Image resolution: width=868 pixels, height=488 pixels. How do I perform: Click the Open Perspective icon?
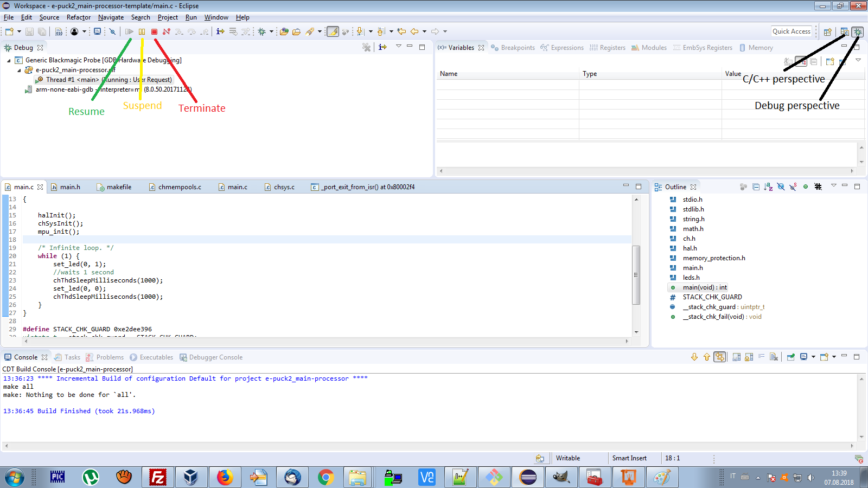(x=828, y=32)
